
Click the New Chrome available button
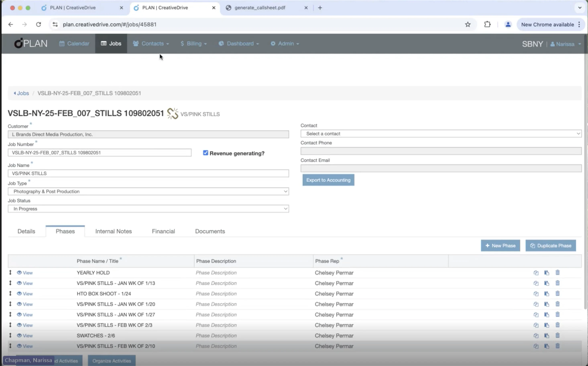pos(550,25)
